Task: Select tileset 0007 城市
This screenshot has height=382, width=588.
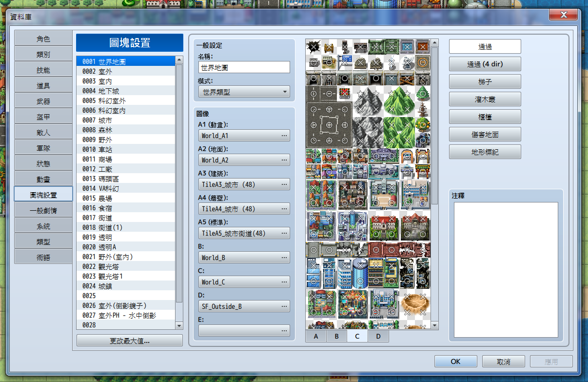Action: click(x=126, y=120)
